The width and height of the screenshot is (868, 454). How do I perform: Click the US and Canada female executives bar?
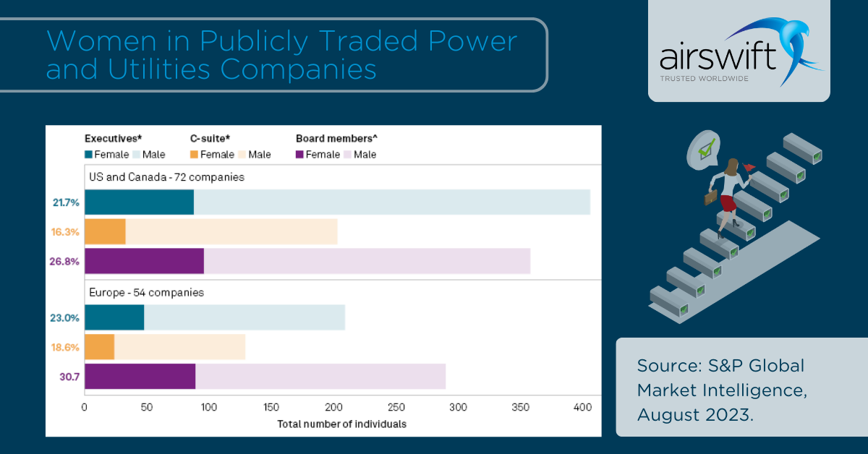(139, 202)
